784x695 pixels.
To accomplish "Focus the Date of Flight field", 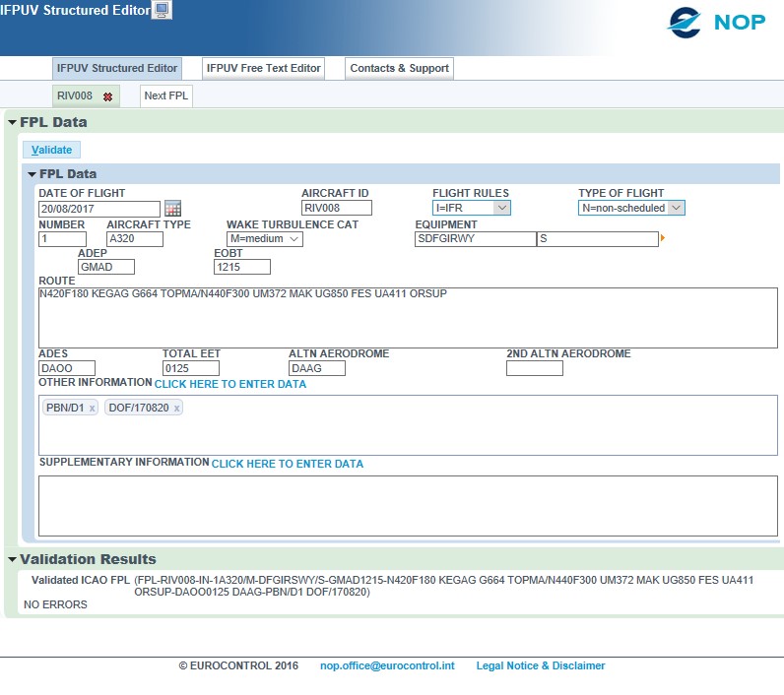I will (x=99, y=209).
